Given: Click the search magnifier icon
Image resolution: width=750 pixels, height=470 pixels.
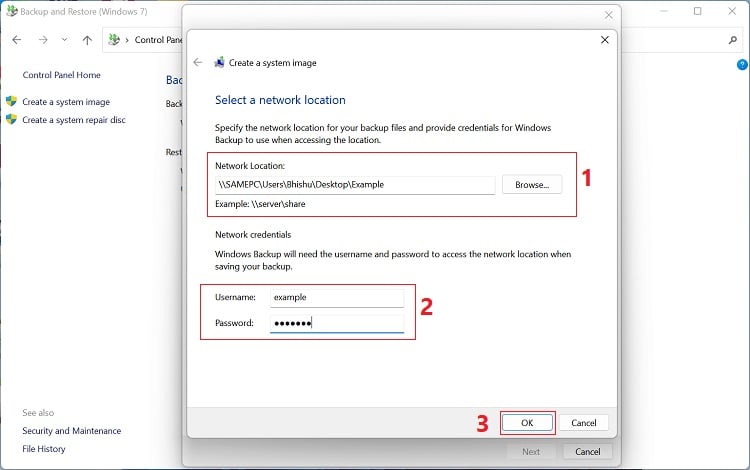Looking at the screenshot, I should pos(732,40).
